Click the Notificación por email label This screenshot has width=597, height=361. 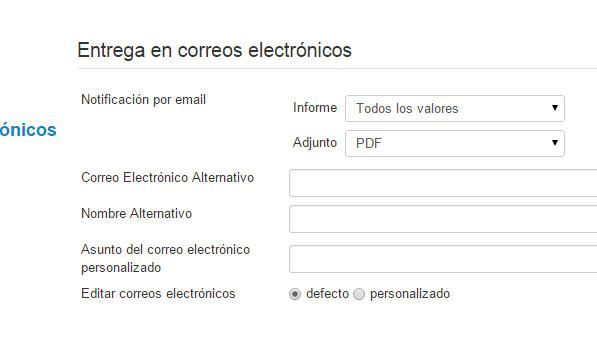[x=143, y=100]
